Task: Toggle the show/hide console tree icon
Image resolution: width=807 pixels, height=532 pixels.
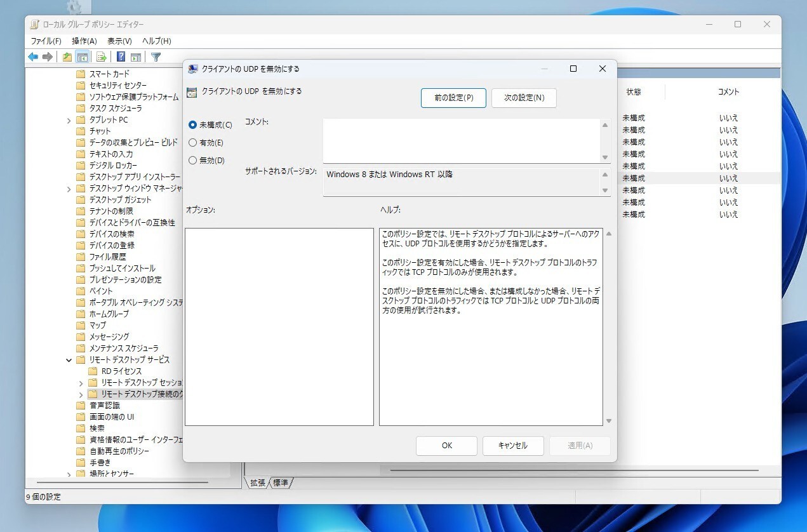Action: pyautogui.click(x=82, y=57)
